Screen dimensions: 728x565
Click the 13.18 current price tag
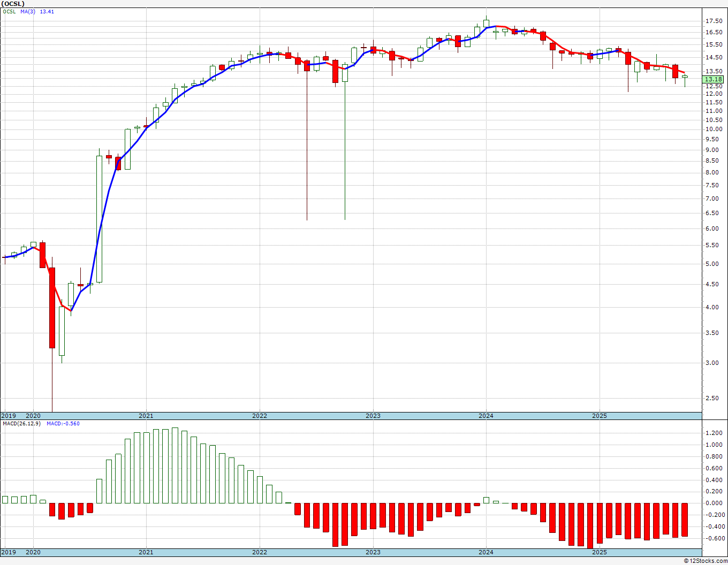pyautogui.click(x=714, y=79)
